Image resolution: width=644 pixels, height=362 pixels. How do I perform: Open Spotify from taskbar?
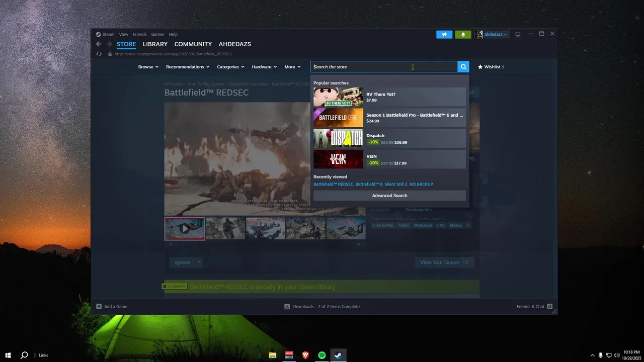point(322,355)
